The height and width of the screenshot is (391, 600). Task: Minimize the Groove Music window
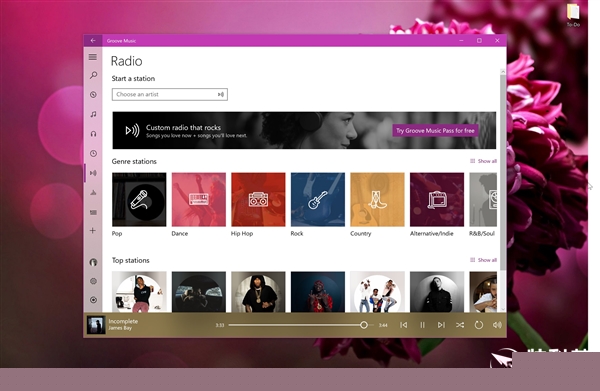461,40
